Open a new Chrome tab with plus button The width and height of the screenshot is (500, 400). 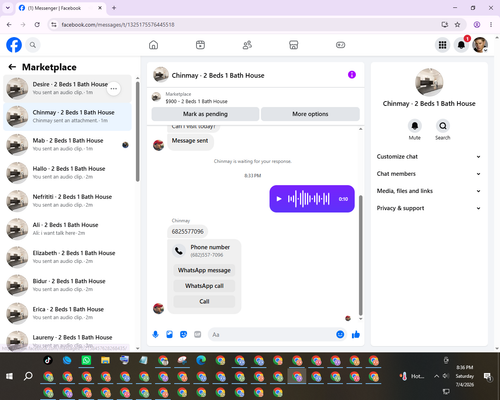click(x=114, y=8)
